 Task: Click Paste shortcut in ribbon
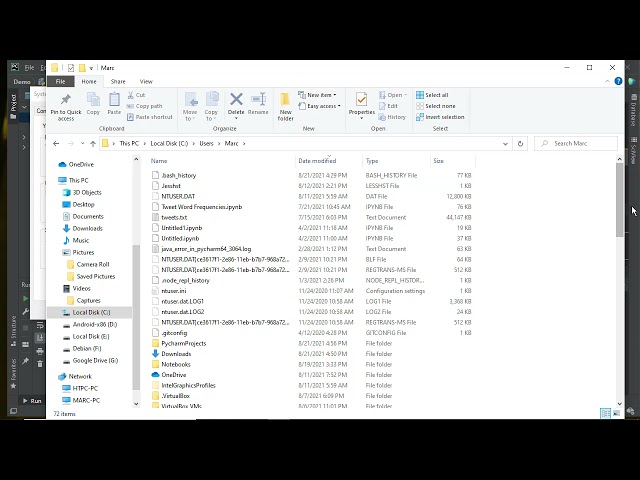150,117
